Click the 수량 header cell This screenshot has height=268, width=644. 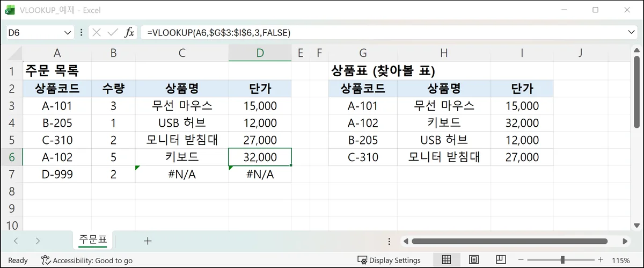(x=113, y=89)
